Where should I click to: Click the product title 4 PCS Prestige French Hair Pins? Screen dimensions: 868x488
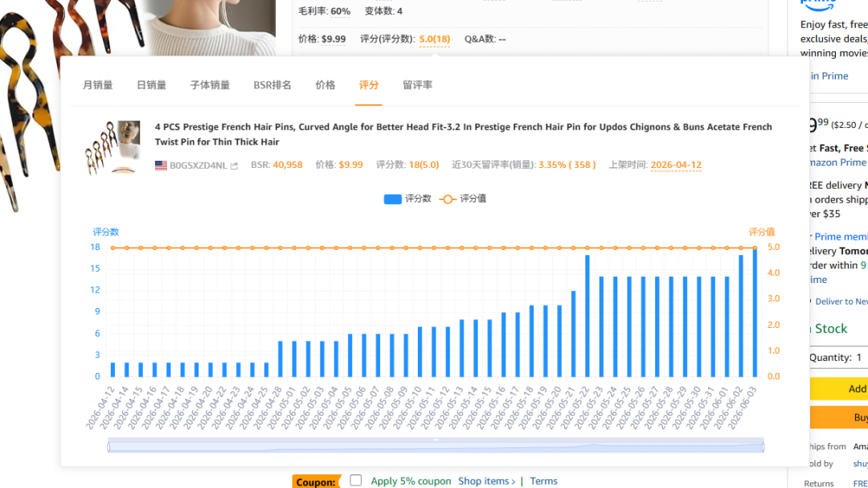464,134
